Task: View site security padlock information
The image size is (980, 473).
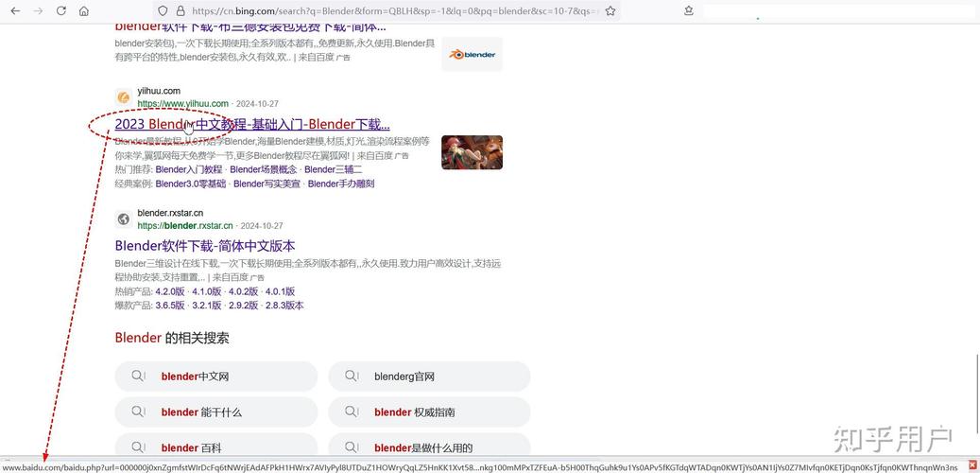Action: tap(180, 10)
